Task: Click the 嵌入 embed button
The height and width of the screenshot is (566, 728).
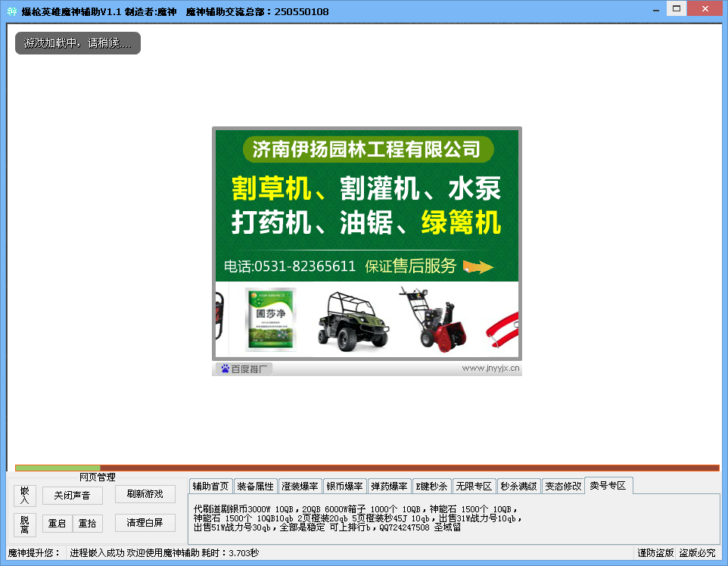Action: pyautogui.click(x=25, y=496)
